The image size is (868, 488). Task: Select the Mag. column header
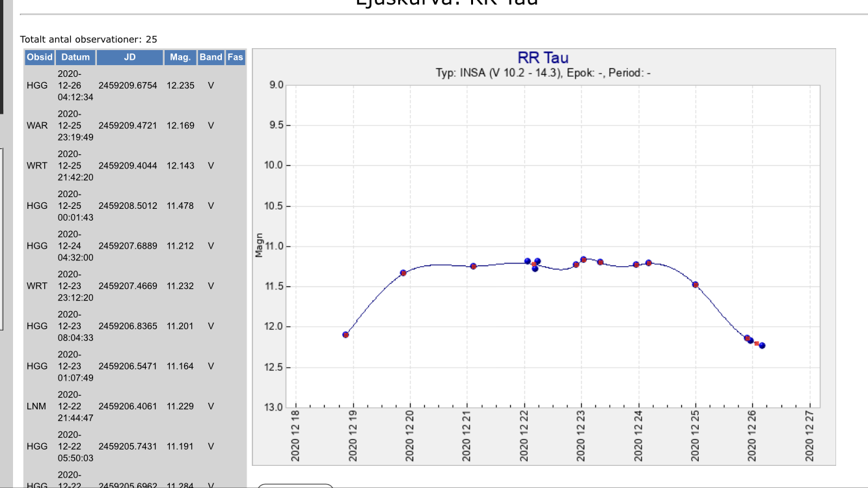[x=180, y=57]
